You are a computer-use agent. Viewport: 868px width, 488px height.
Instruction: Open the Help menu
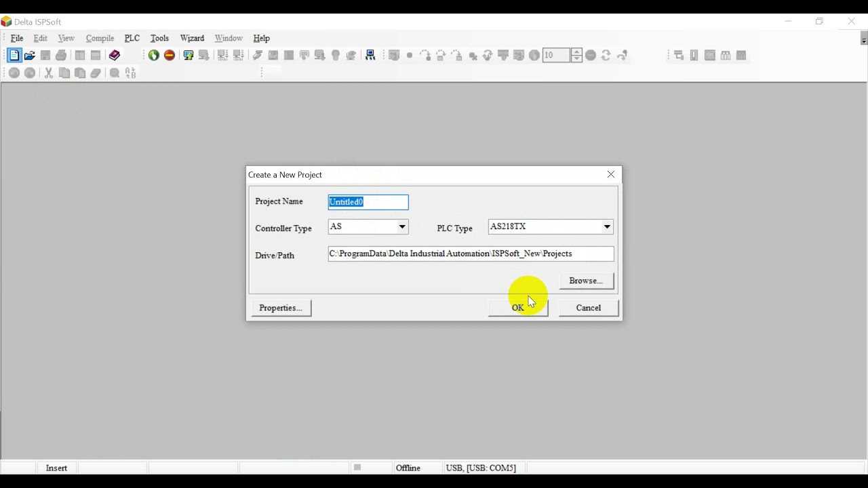261,39
